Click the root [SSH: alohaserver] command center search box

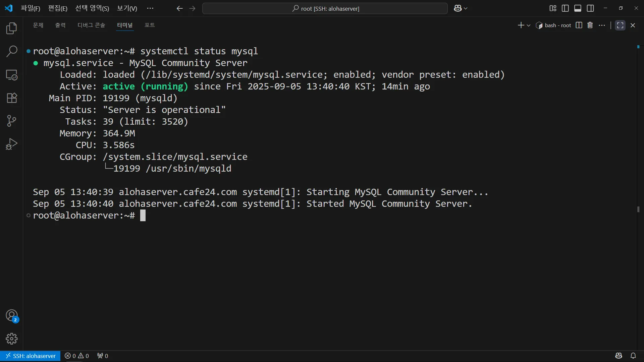(x=325, y=8)
